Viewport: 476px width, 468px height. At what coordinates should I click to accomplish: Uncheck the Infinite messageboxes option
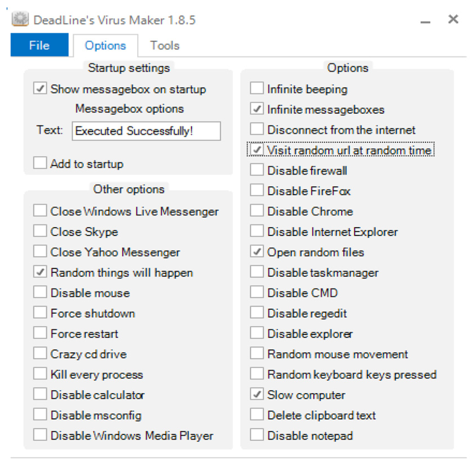point(257,109)
